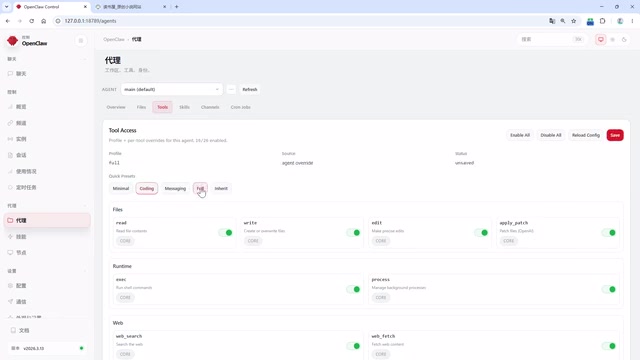This screenshot has height=360, width=640.
Task: Open Chrome profile avatar
Action: 620,21
